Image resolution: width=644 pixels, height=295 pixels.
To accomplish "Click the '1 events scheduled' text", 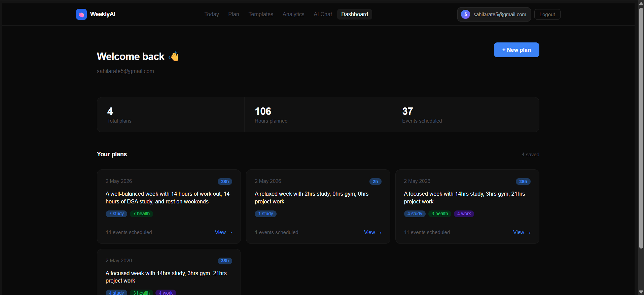I will [277, 232].
